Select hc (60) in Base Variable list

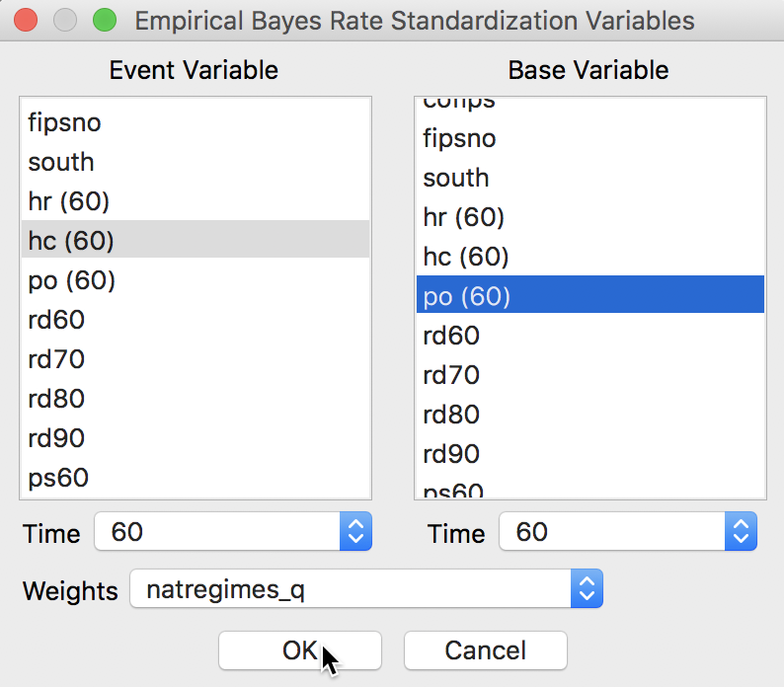coord(590,257)
